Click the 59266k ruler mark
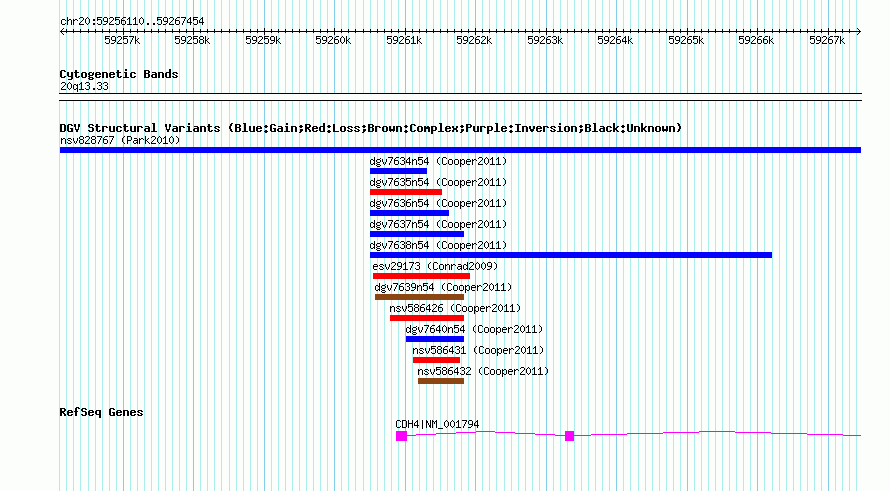This screenshot has width=890, height=491. [x=756, y=40]
